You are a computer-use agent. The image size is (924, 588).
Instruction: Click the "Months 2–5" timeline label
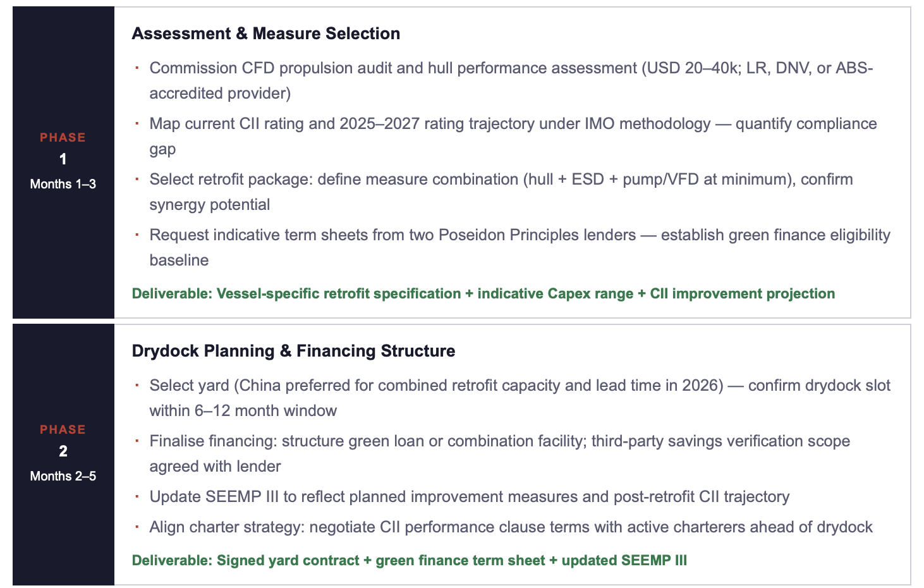[x=63, y=476]
